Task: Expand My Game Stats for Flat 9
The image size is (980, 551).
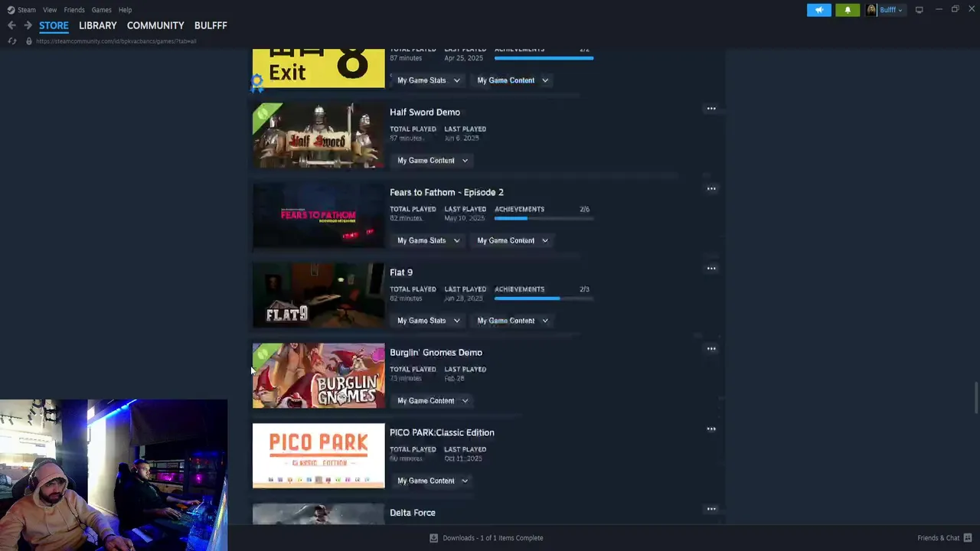Action: [x=428, y=321]
